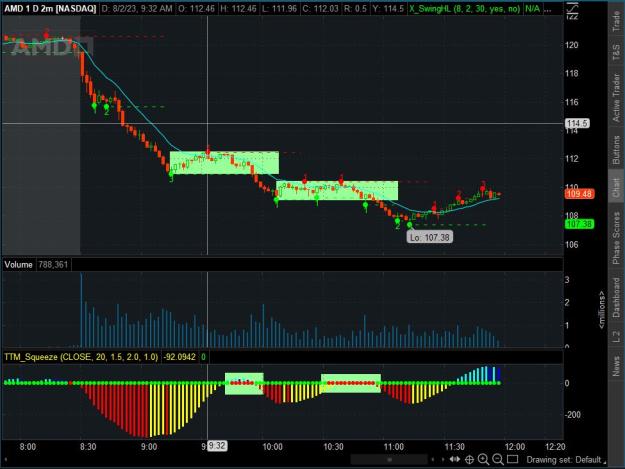The image size is (625, 469).
Task: Click the TTM_Squeeze study label
Action: [81, 357]
